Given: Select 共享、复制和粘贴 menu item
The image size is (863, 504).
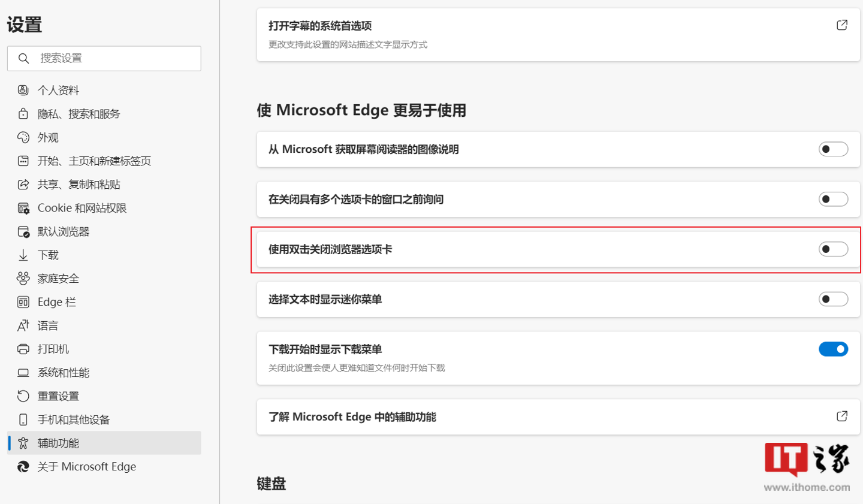Looking at the screenshot, I should [104, 185].
